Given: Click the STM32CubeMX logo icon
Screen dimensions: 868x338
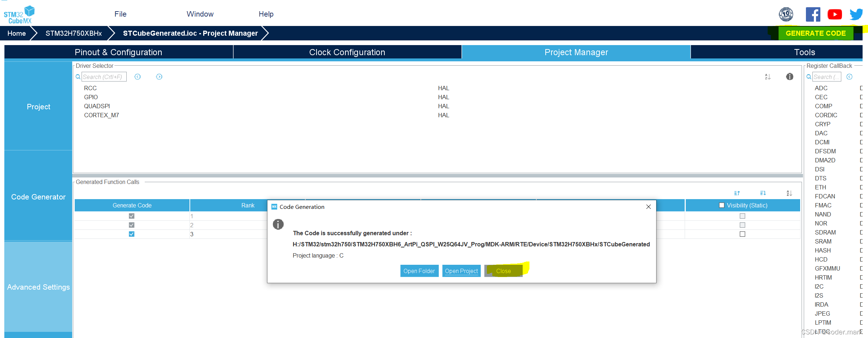Looking at the screenshot, I should coord(19,14).
